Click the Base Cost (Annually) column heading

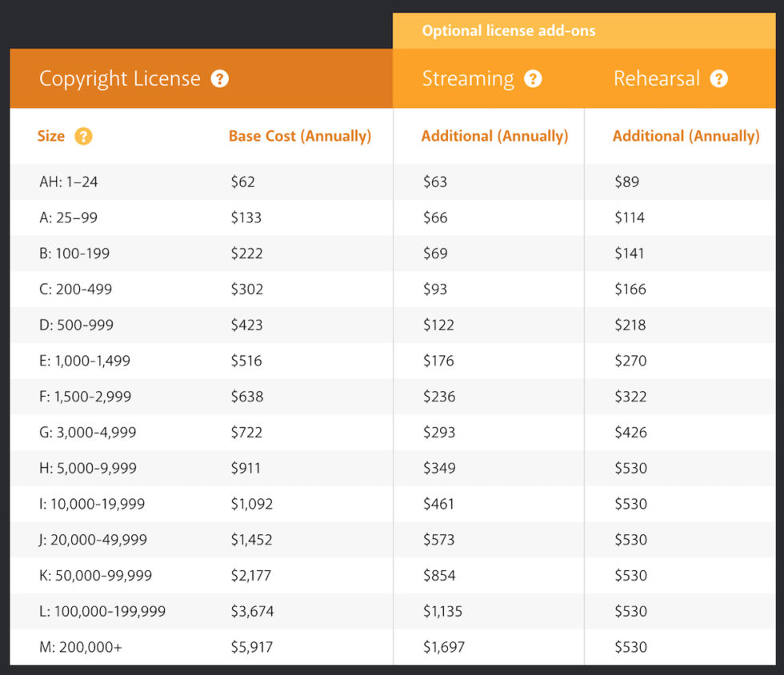pyautogui.click(x=300, y=136)
